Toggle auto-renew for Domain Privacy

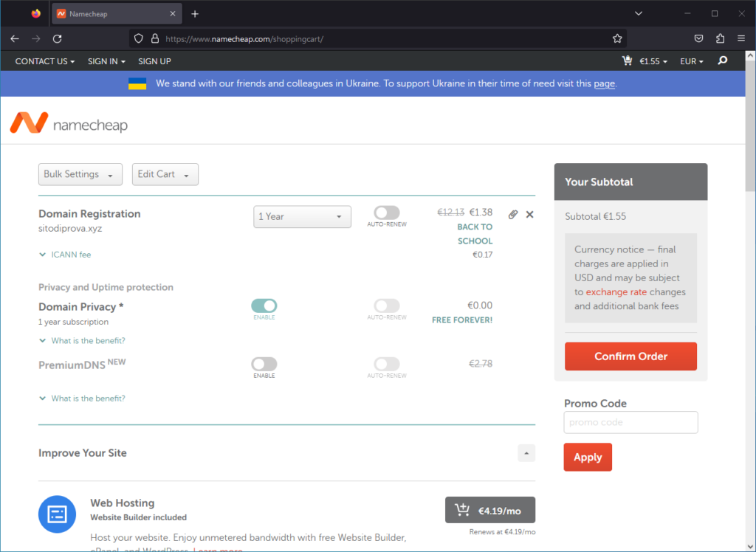pyautogui.click(x=387, y=306)
